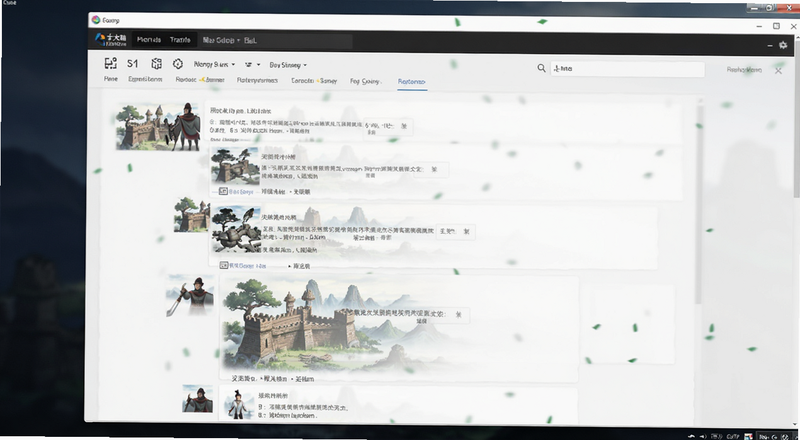Click the colorful icon in the system tray

click(748, 437)
